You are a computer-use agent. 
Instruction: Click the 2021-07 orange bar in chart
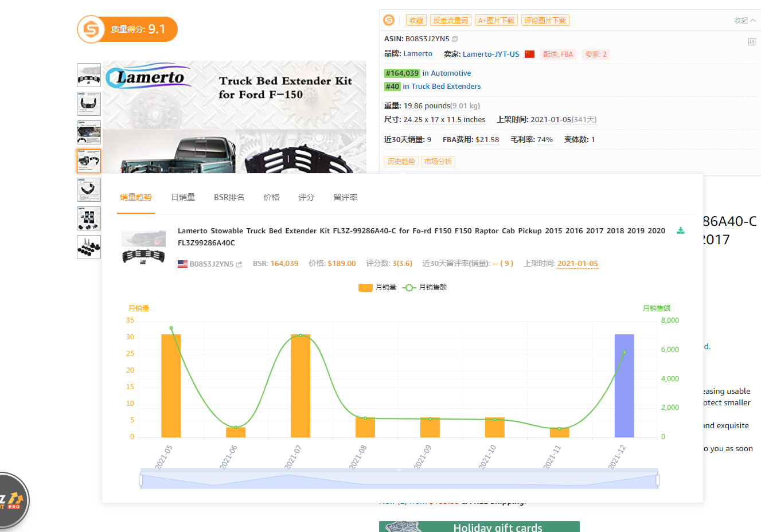click(301, 386)
